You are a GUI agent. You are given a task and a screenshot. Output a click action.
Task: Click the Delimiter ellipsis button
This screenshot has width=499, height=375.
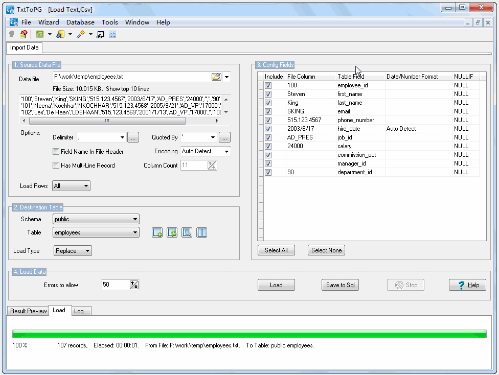click(x=133, y=137)
